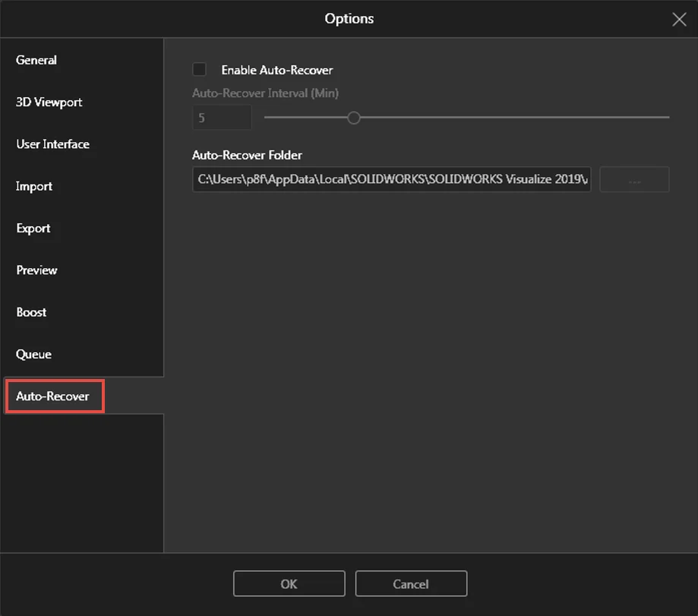Click the slider track right of the handle
Screen dimensions: 698x616
pyautogui.click(x=509, y=118)
